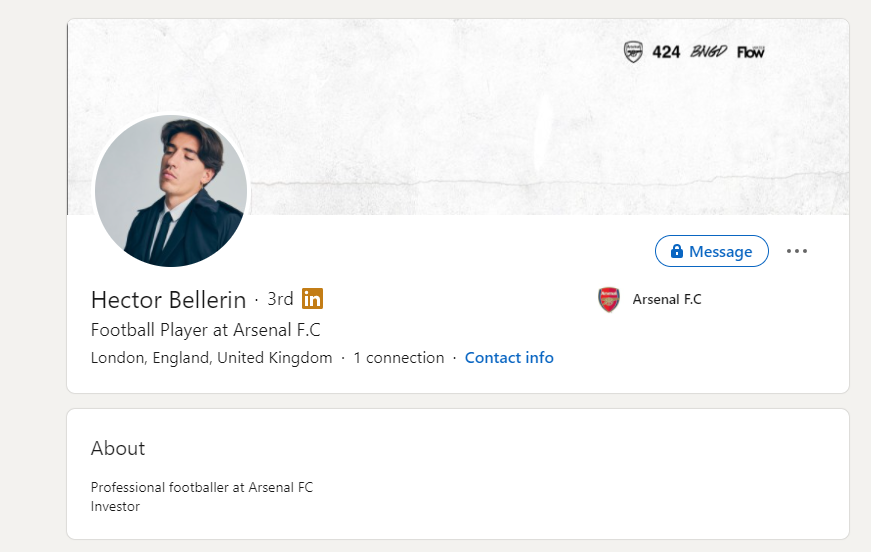Click the Professional footballer at Arsenal FC text

(x=202, y=487)
